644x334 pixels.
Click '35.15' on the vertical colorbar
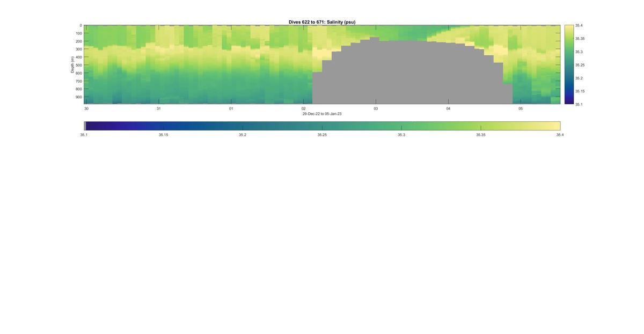coord(580,91)
